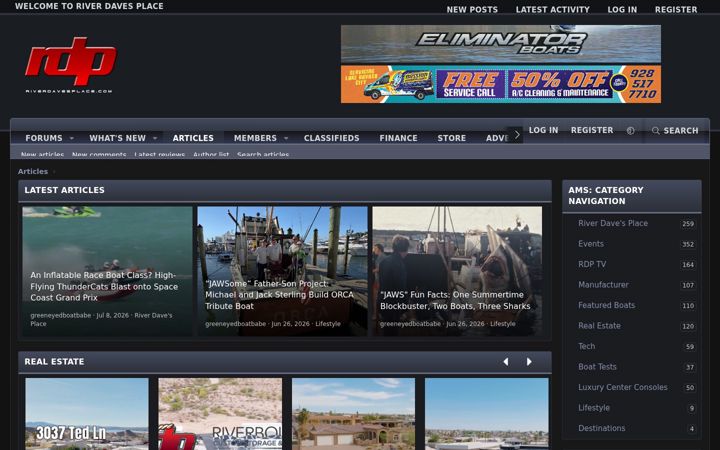Click Register in the navigation bar

592,130
